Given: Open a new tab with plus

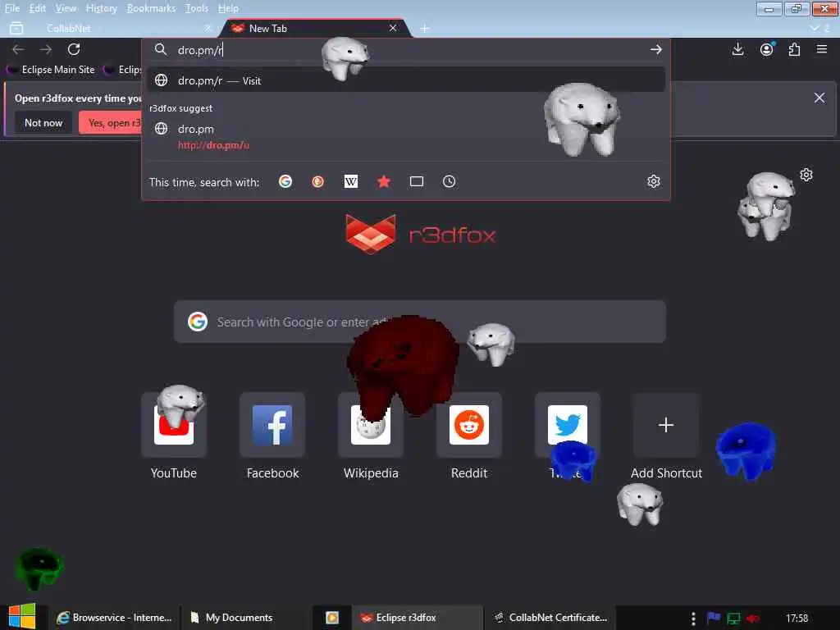Looking at the screenshot, I should [x=425, y=28].
